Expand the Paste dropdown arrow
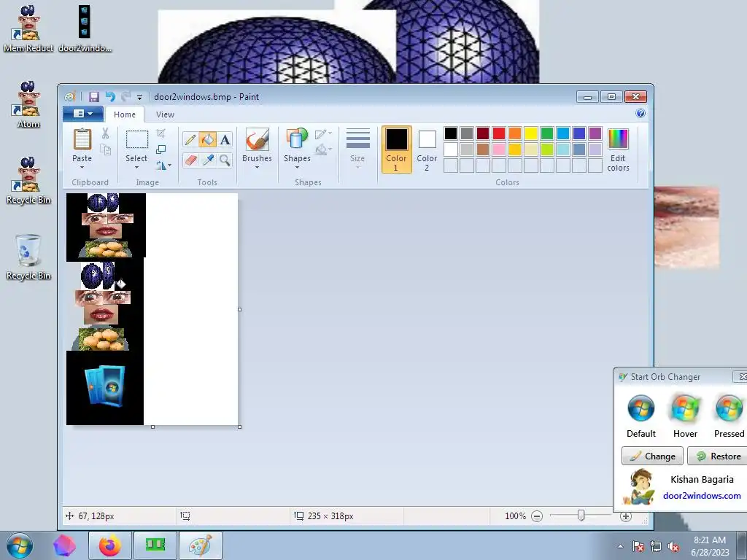Image resolution: width=747 pixels, height=560 pixels. 82,167
